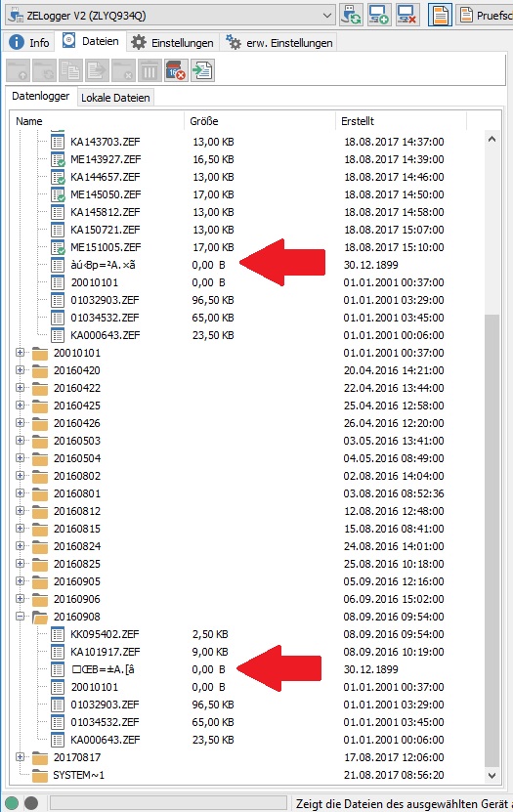Collapse the 20160908 folder

(21, 617)
